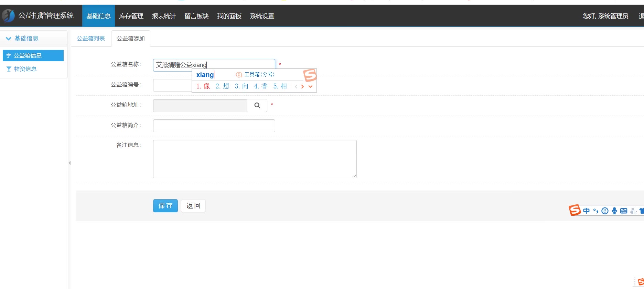644x289 pixels.
Task: Click the 公益箱地址 read-only field
Action: (x=200, y=105)
